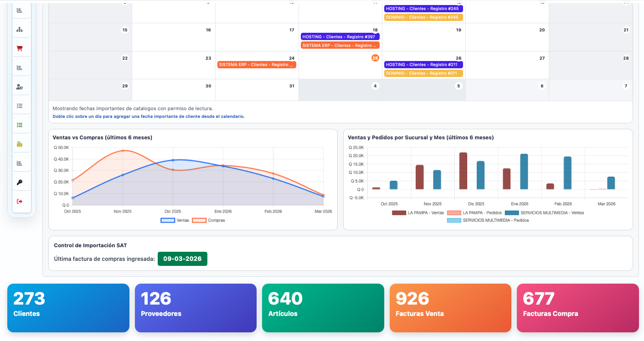Open the organizational hierarchy icon in the sidebar

point(20,28)
